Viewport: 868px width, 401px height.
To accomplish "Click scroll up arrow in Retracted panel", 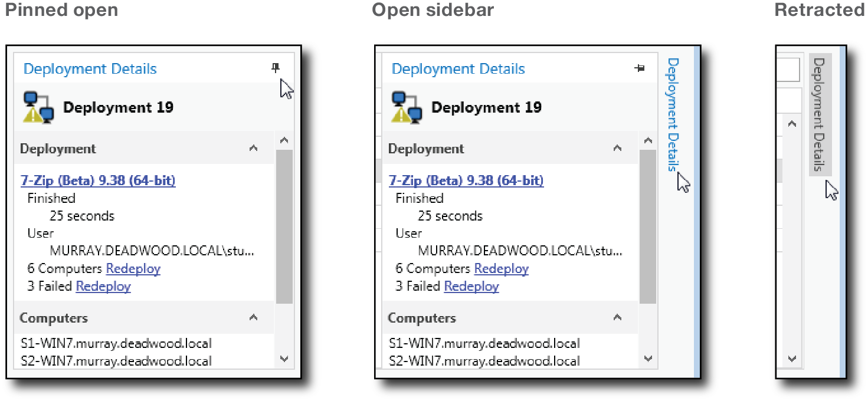I will 792,124.
